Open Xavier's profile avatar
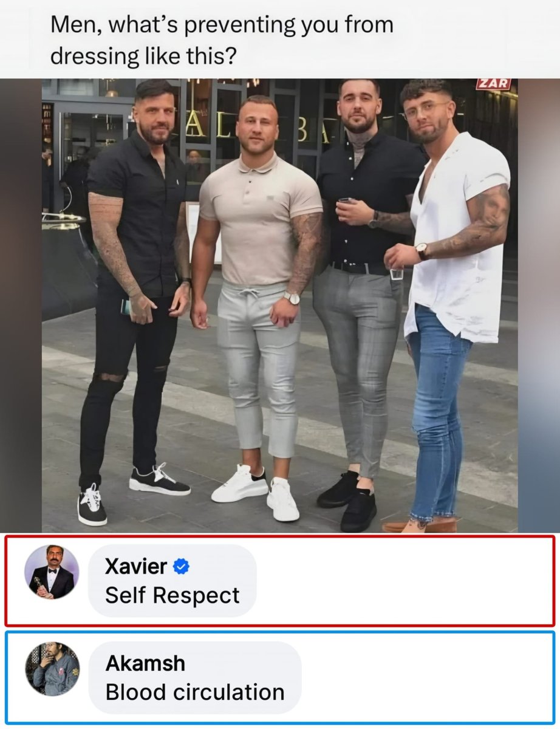Screen dimensions: 560x729 point(52,572)
